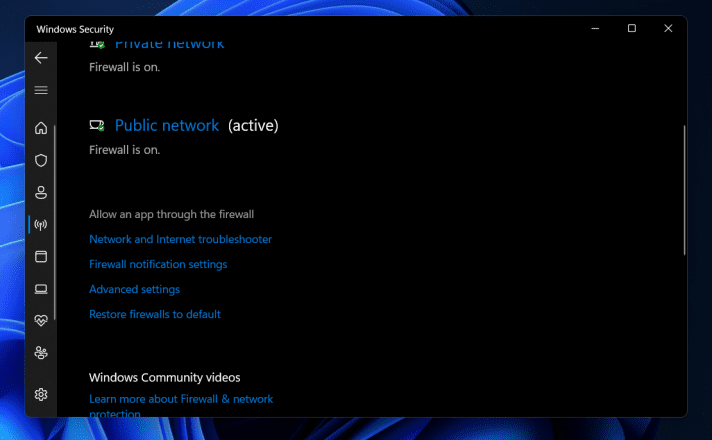
Task: Open the Home section icon
Action: 41,128
